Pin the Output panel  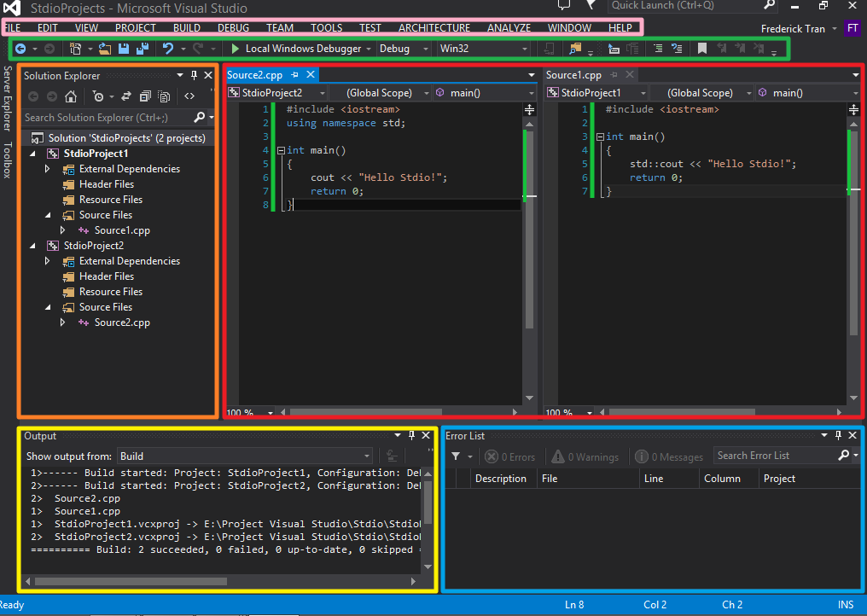click(x=411, y=436)
